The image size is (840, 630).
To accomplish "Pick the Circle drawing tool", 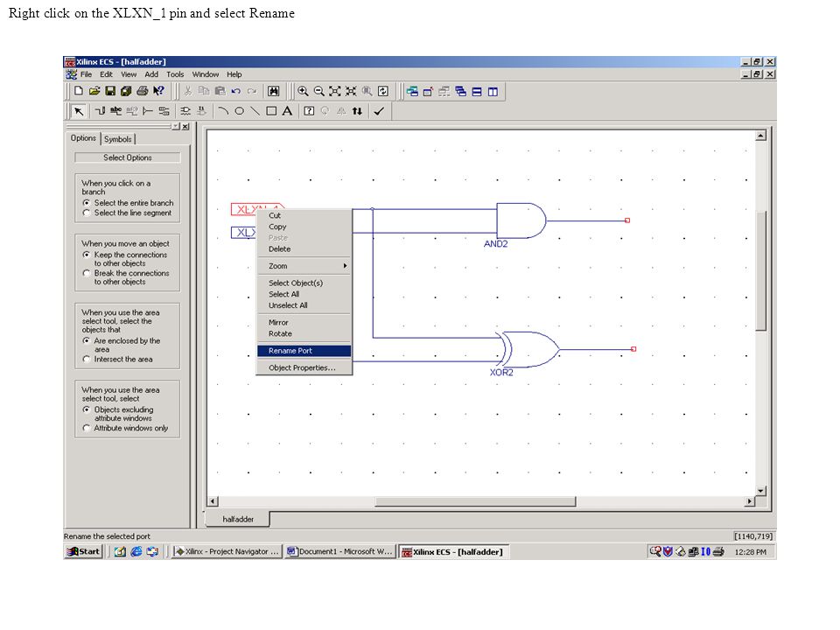I will click(240, 111).
